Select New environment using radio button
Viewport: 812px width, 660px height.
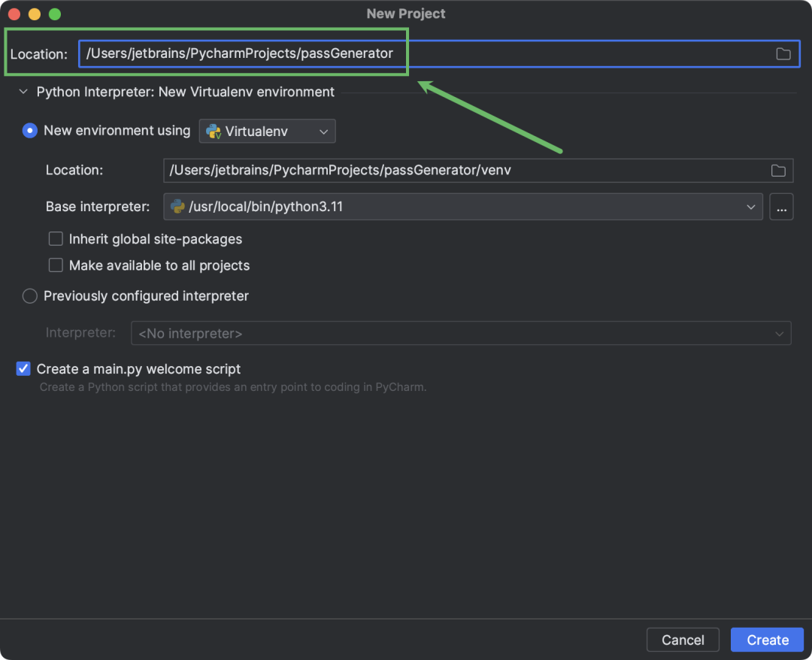click(30, 131)
